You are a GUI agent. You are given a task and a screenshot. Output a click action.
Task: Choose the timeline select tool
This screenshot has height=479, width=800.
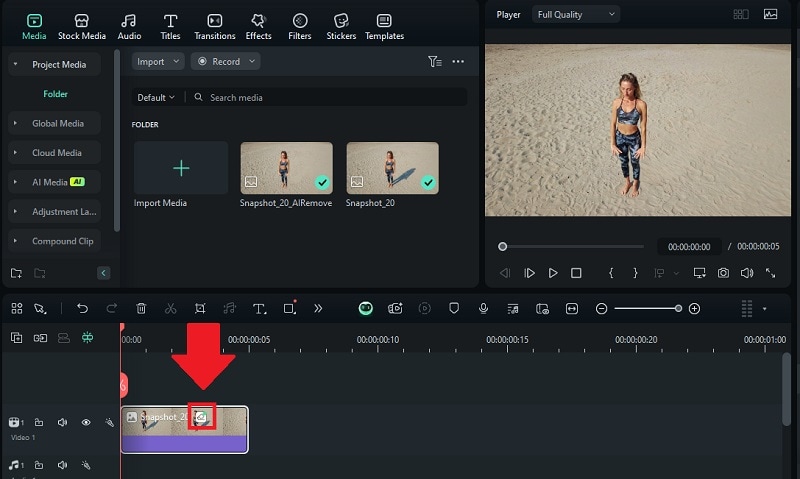pos(40,308)
